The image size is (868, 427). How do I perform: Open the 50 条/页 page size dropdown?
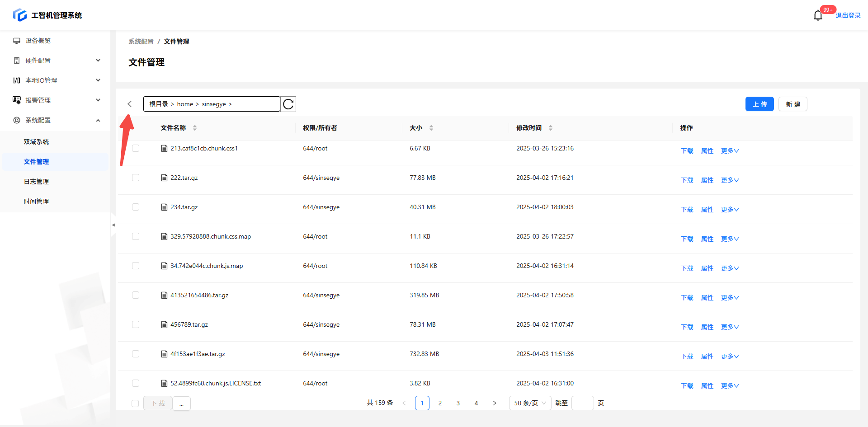[x=530, y=403]
